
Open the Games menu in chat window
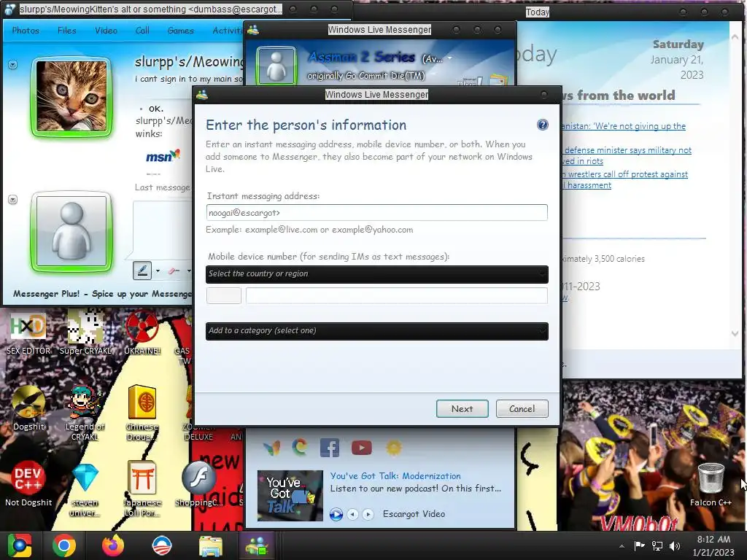click(x=181, y=31)
